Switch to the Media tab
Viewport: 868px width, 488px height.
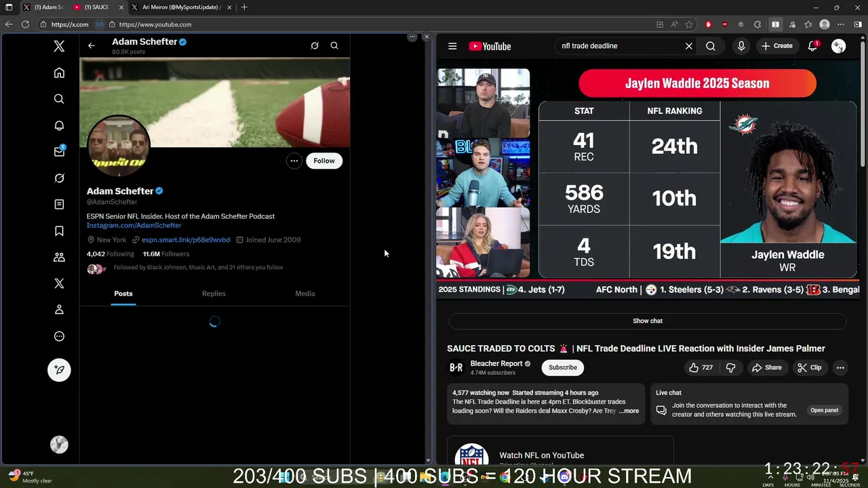point(305,293)
